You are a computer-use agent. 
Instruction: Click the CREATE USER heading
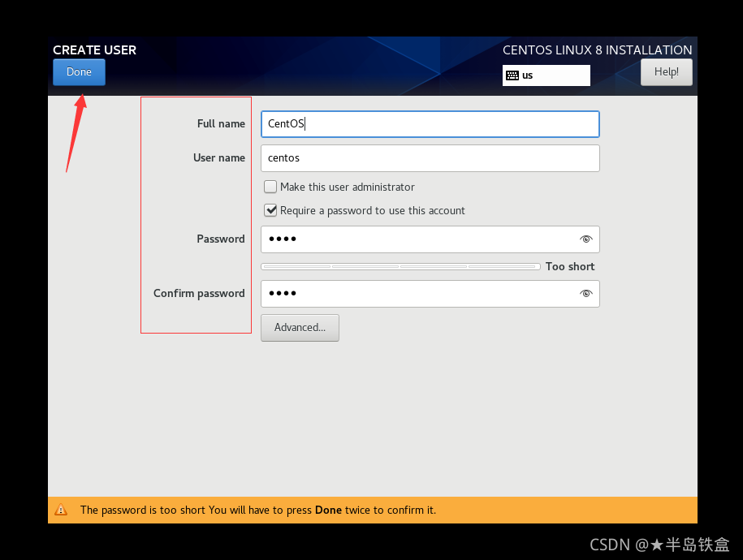pos(94,50)
